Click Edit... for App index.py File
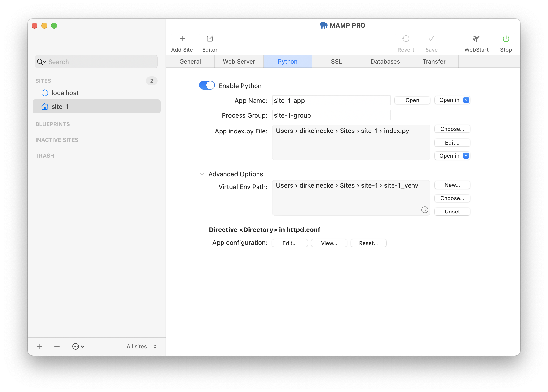The height and width of the screenshot is (392, 548). click(x=452, y=143)
